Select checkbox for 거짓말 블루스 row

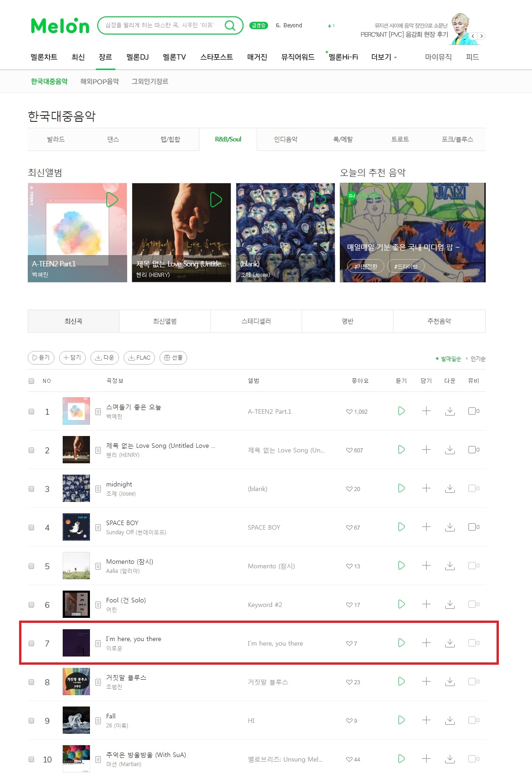coord(31,682)
